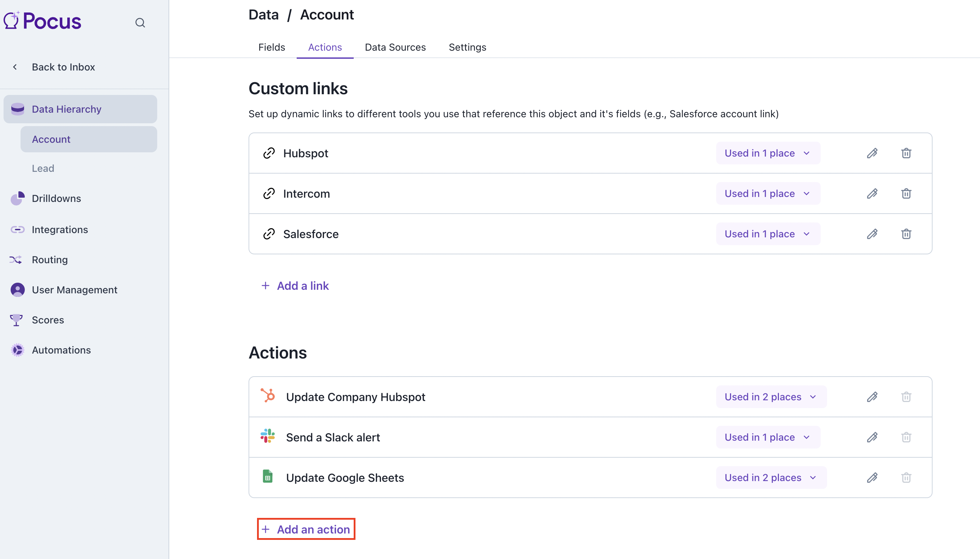The height and width of the screenshot is (559, 980).
Task: Click Add a link
Action: click(x=295, y=286)
